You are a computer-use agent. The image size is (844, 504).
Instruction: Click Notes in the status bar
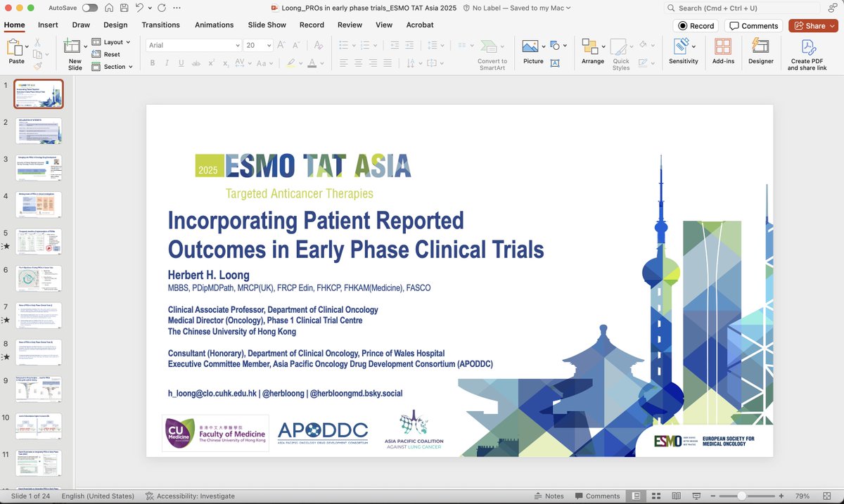point(549,496)
